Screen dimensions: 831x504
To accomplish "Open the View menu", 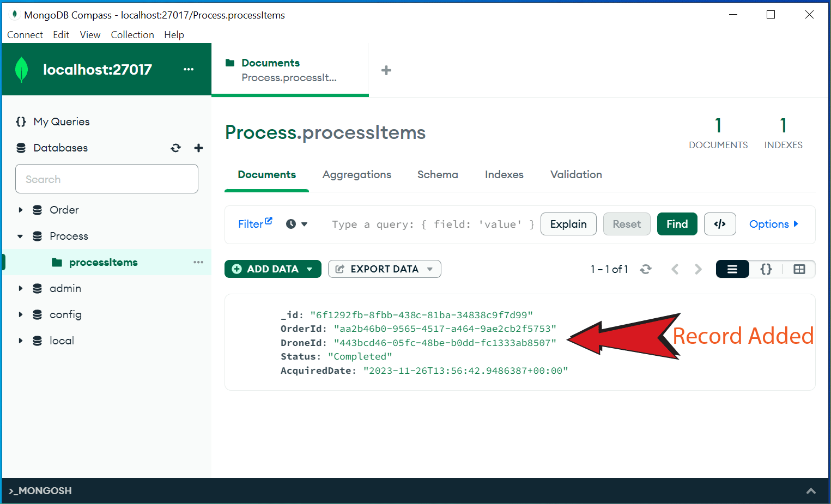I will click(90, 35).
